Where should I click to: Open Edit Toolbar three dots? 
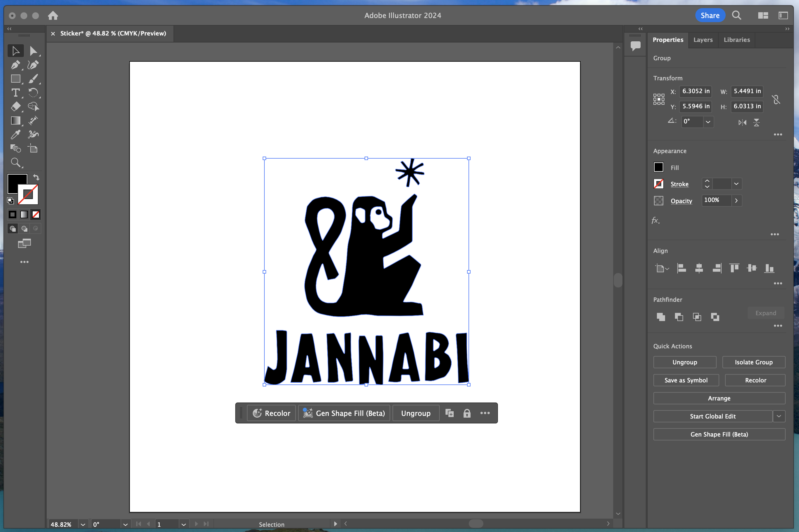coord(24,262)
